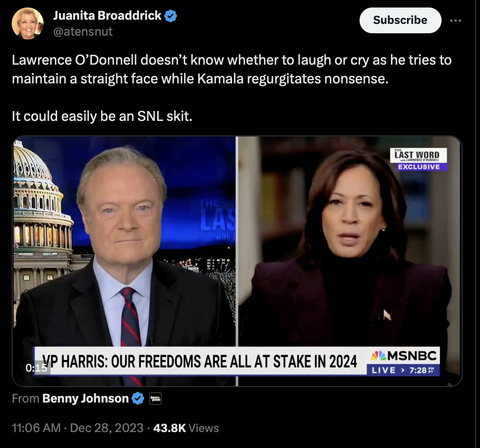The image size is (480, 448).
Task: Play the video on the Capitol dome side
Action: [x=124, y=242]
